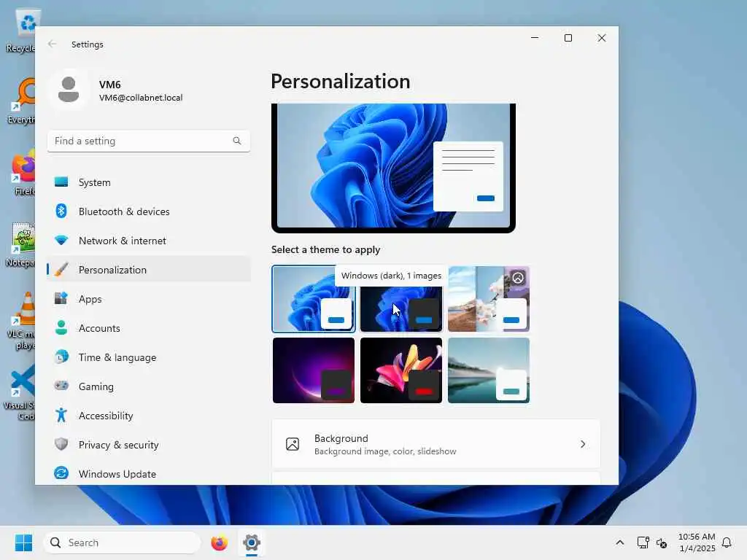The image size is (747, 560).
Task: Open Background image settings row
Action: (x=436, y=444)
